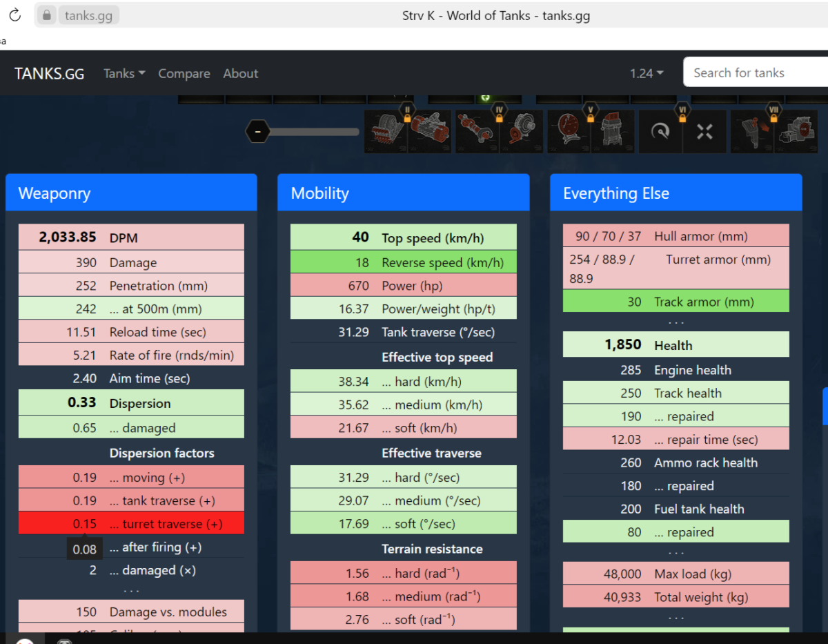Click the Hull armor (mm) row
Viewport: 828px width, 644px height.
[x=676, y=236]
